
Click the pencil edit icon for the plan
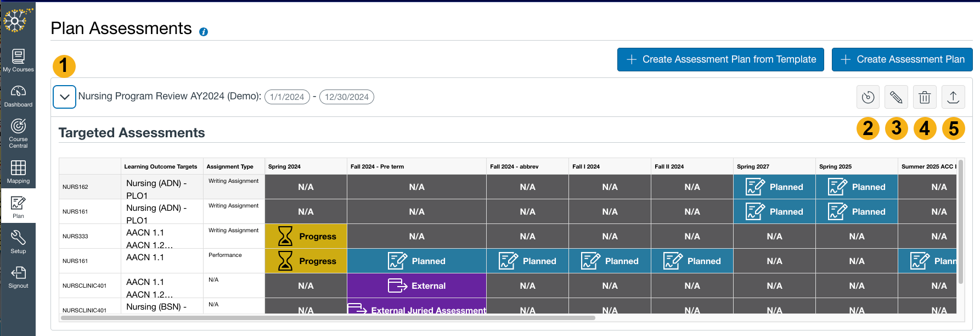click(x=896, y=97)
